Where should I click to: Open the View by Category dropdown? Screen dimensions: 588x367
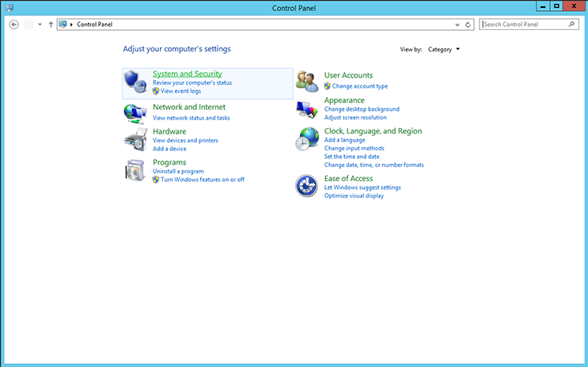tap(444, 50)
